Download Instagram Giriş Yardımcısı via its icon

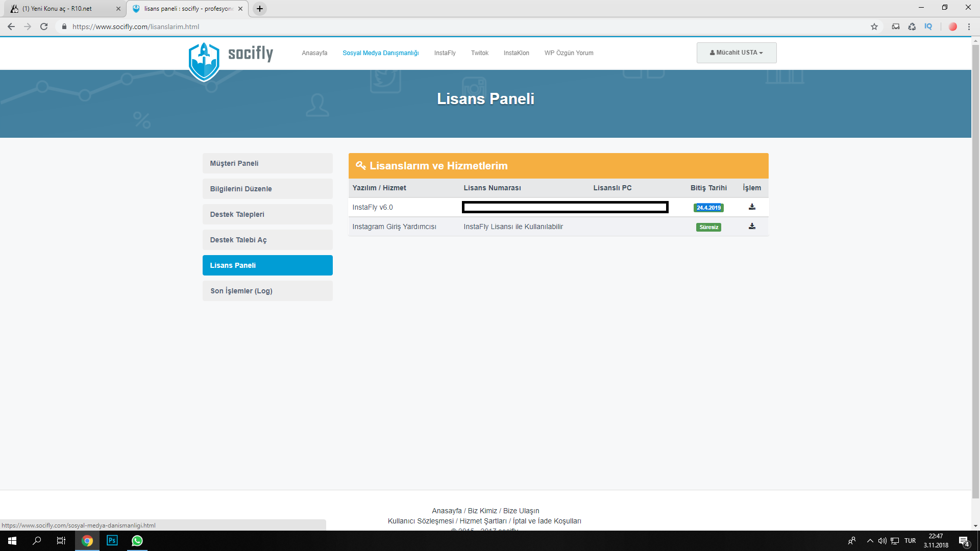coord(752,227)
